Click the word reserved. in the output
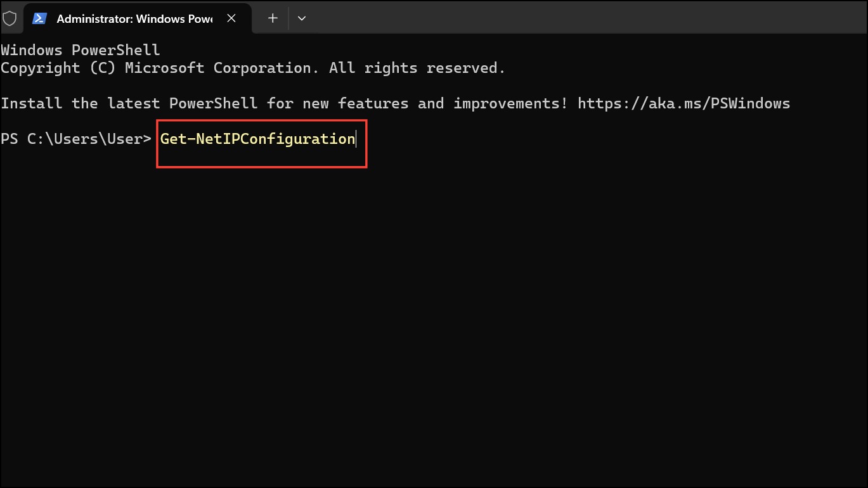The width and height of the screenshot is (868, 488). 466,68
